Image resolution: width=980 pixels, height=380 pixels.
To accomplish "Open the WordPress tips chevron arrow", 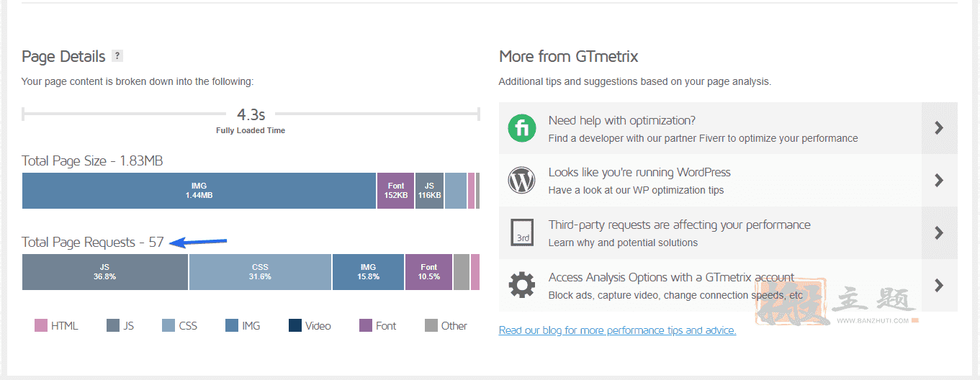I will 939,181.
